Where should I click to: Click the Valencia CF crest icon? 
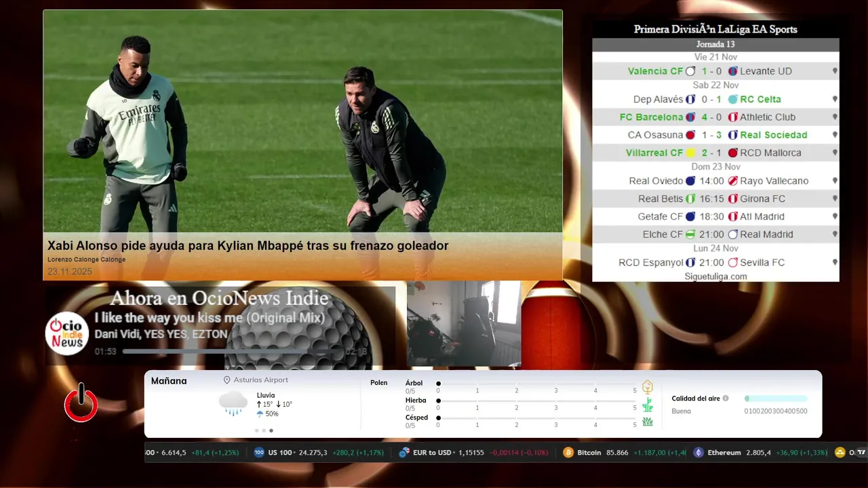[x=690, y=71]
